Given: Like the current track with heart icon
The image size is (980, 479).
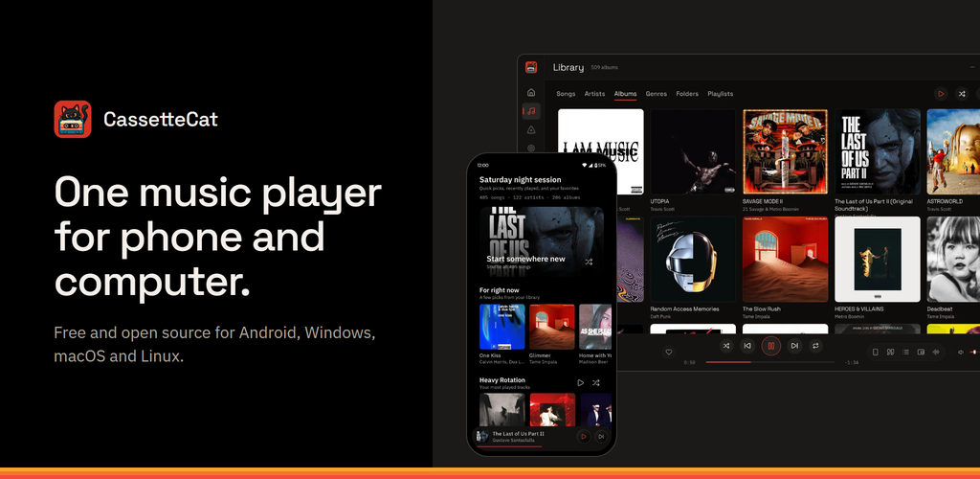Looking at the screenshot, I should click(x=669, y=352).
